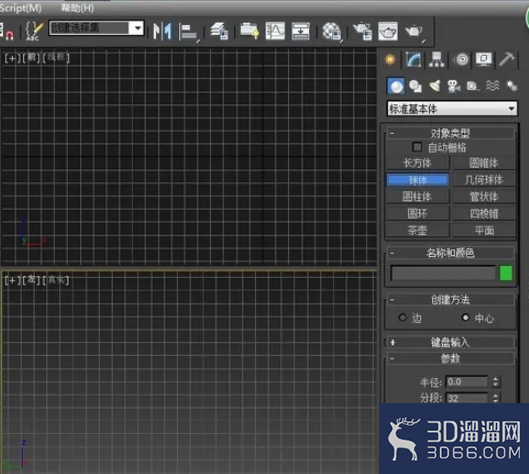The image size is (529, 474).
Task: Switch to Modify panel tab
Action: [414, 60]
